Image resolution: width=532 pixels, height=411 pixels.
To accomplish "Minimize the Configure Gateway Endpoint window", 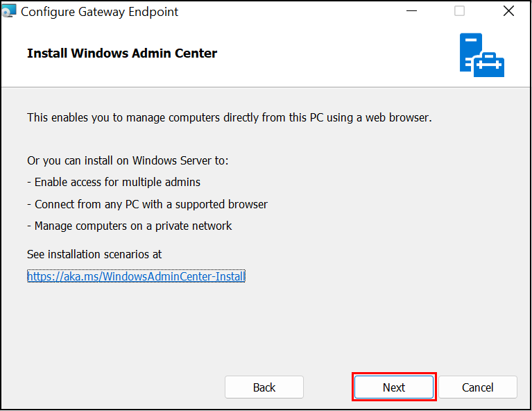I will (411, 11).
